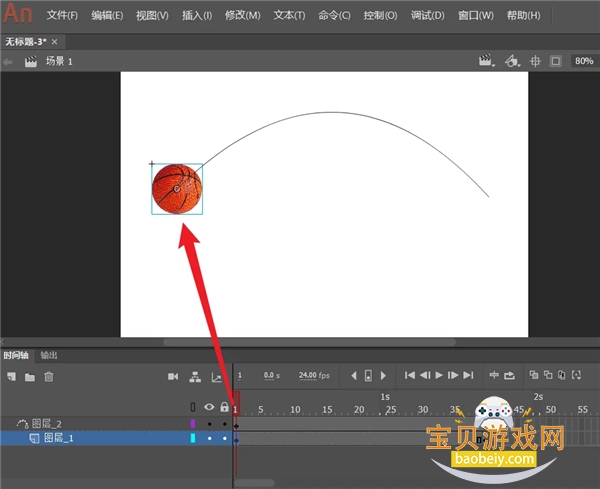Click the layer depth graph icon
The image size is (600, 489).
pyautogui.click(x=217, y=378)
